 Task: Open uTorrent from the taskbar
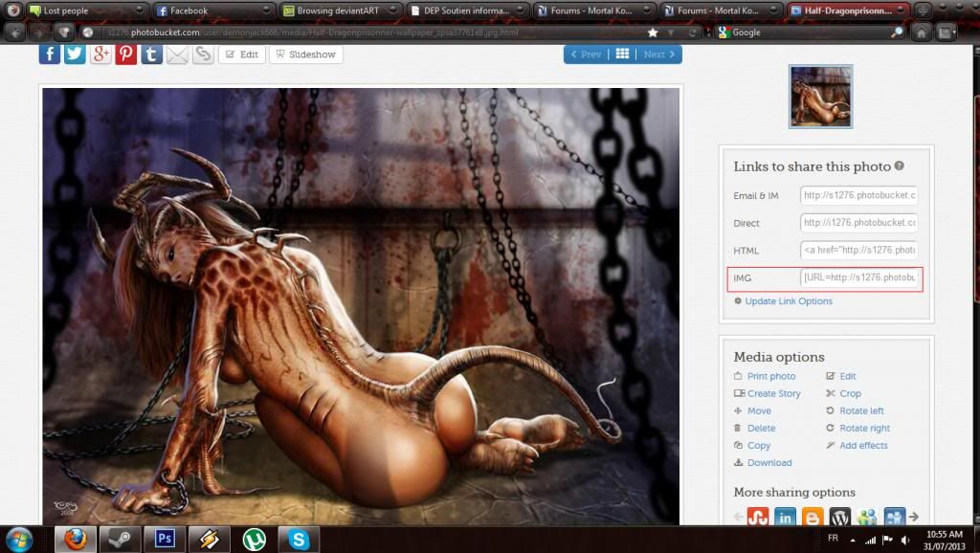(x=254, y=540)
